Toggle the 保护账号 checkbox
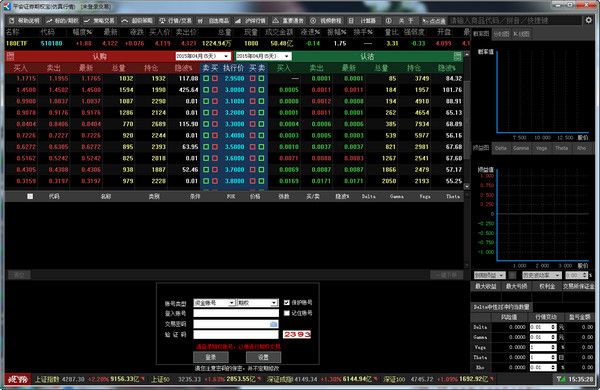 287,302
